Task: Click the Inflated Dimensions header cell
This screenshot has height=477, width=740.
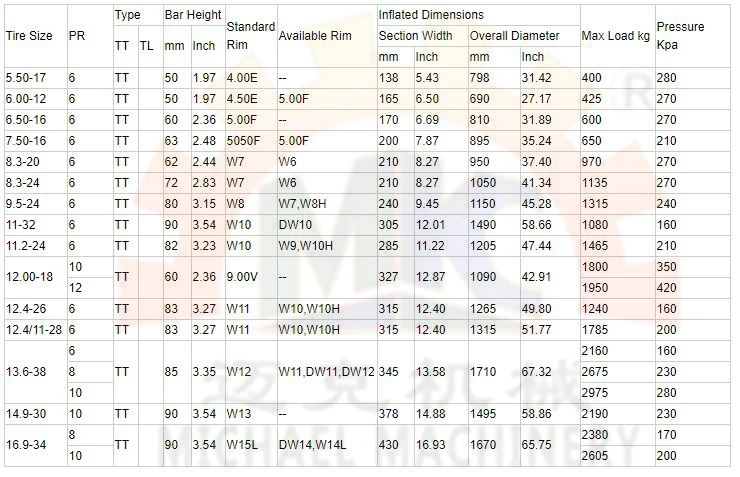Action: coord(431,15)
